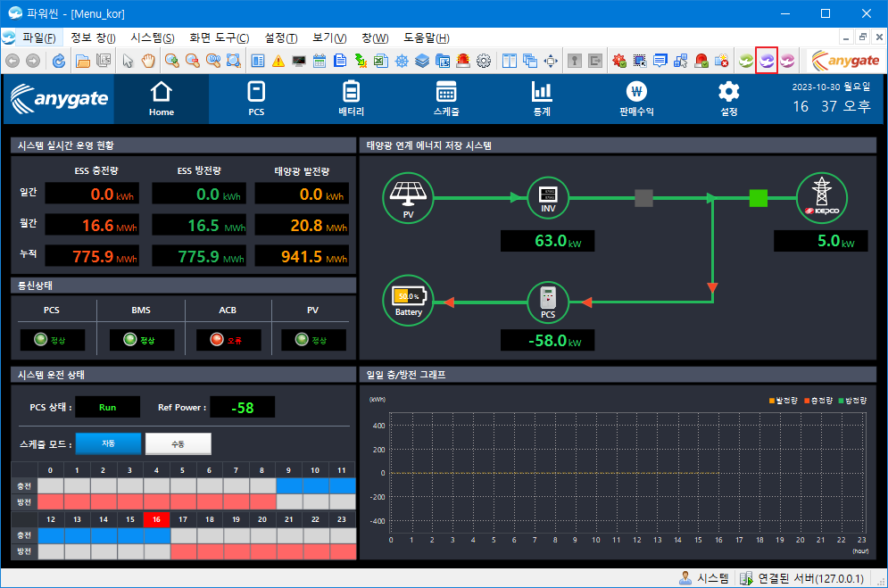Toggle the green breaker square near KEPCO

[758, 197]
